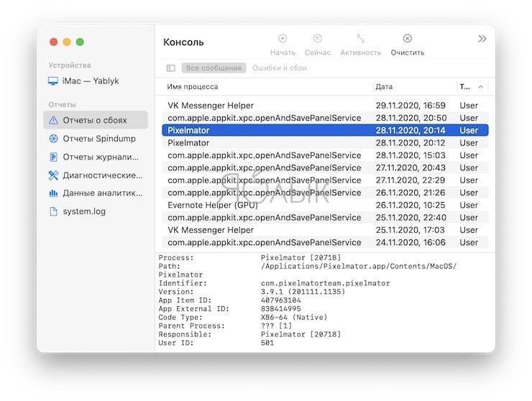532x401 pixels.
Task: Click the T... type column header
Action: pyautogui.click(x=465, y=87)
